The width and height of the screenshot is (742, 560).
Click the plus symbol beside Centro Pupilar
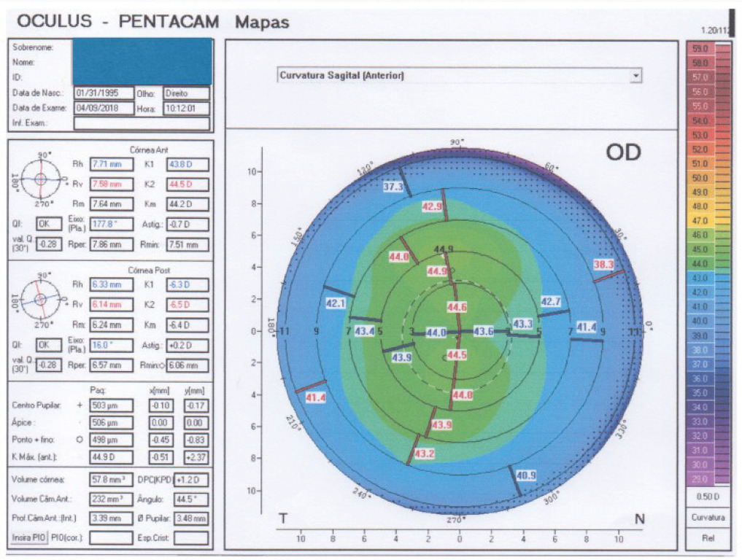point(79,405)
